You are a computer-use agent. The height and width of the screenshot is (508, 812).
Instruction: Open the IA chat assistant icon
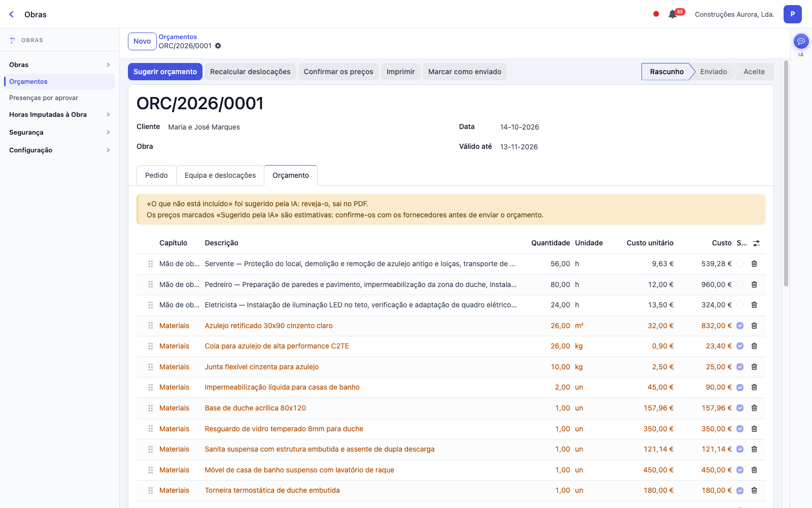tap(801, 41)
